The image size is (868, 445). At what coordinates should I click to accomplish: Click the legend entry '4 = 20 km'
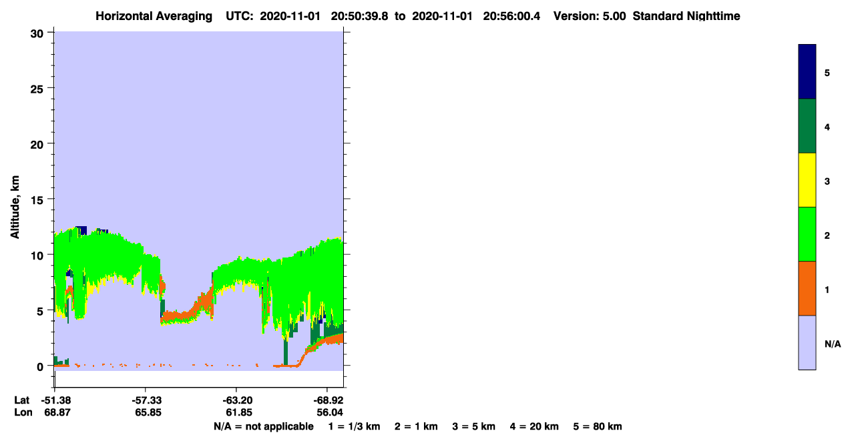point(535,426)
